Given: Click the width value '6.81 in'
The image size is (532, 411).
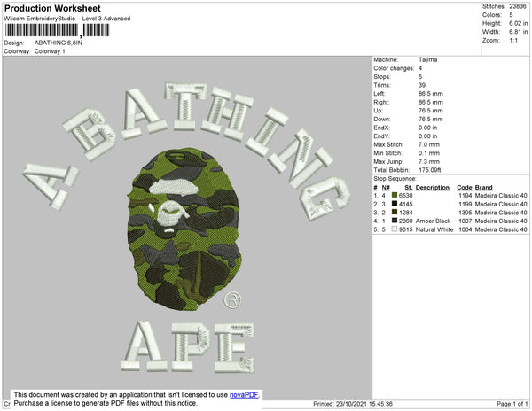Looking at the screenshot, I should pos(518,32).
